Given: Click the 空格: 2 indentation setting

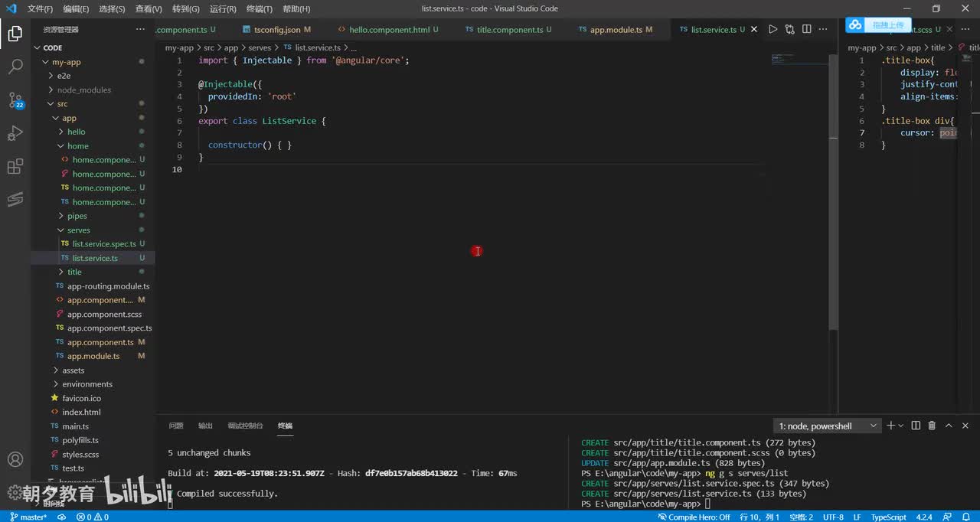Looking at the screenshot, I should click(x=801, y=517).
